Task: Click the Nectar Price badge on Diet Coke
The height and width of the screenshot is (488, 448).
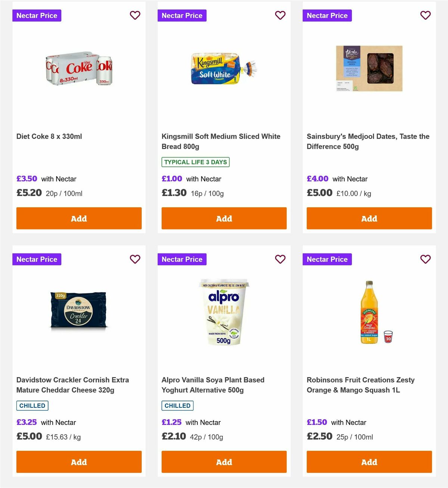Action: [x=37, y=15]
